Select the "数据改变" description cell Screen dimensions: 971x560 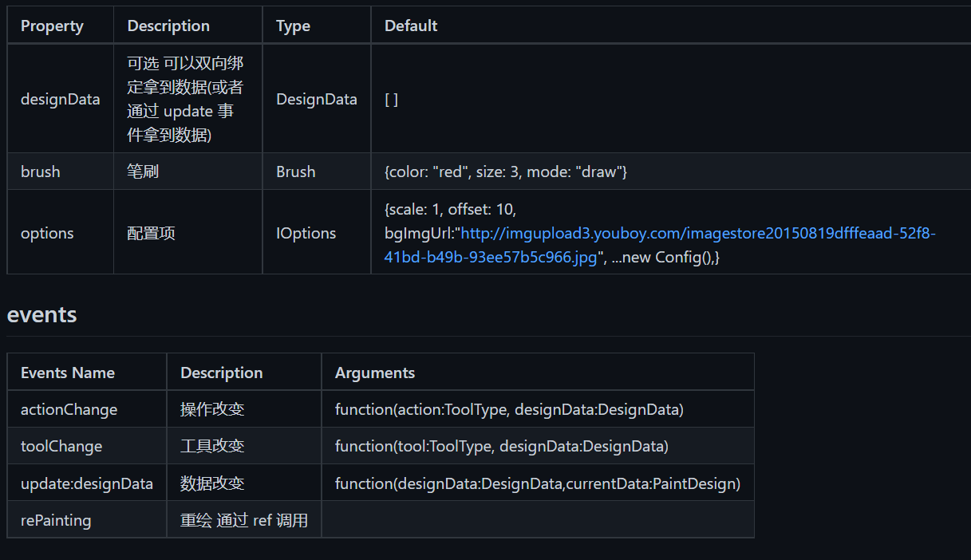(x=212, y=483)
